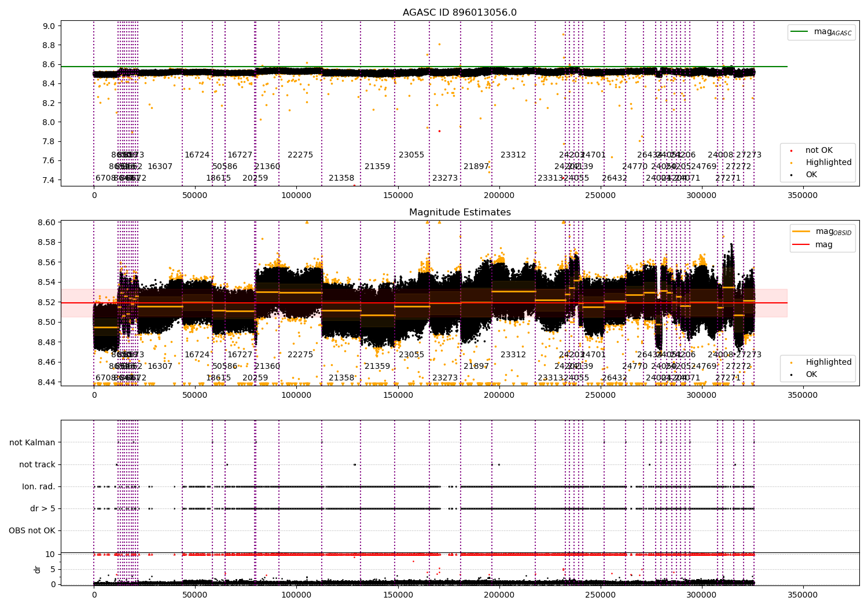The image size is (868, 608).
Task: Click OBSID label 16724 in the top panel
Action: (197, 155)
